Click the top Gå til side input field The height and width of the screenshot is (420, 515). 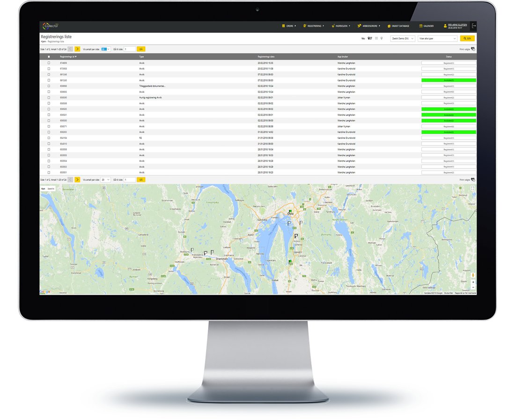[130, 49]
